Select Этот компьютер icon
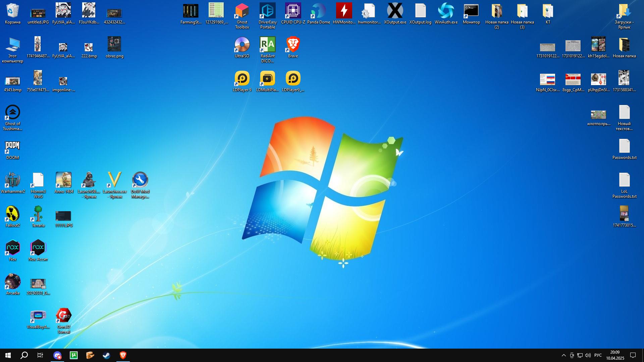Screen dimensions: 644x362 pyautogui.click(x=12, y=50)
